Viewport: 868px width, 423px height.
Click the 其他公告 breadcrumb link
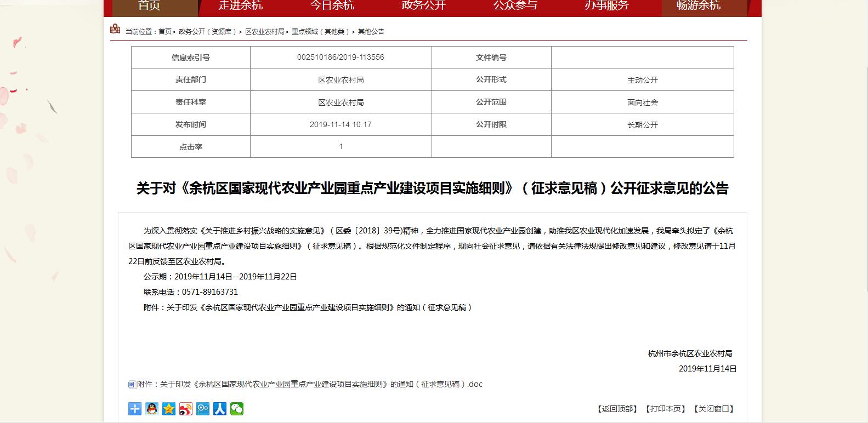click(371, 32)
